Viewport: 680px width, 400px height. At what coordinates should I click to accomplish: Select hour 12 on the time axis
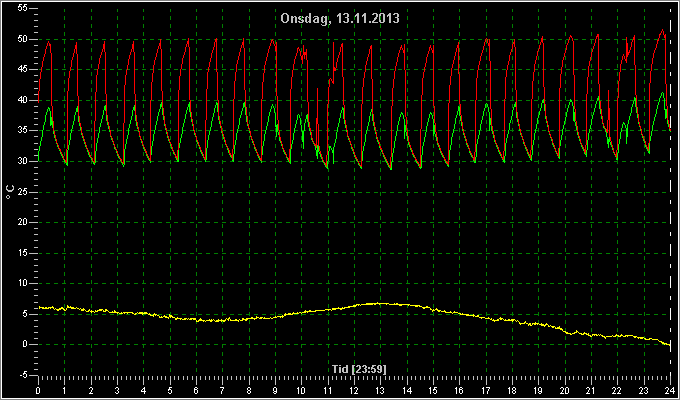pos(354,390)
